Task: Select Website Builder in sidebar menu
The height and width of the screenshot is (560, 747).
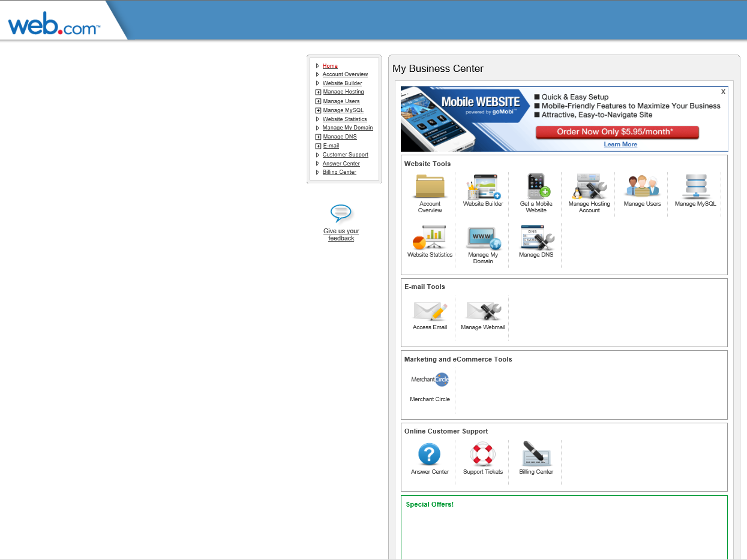Action: click(342, 83)
